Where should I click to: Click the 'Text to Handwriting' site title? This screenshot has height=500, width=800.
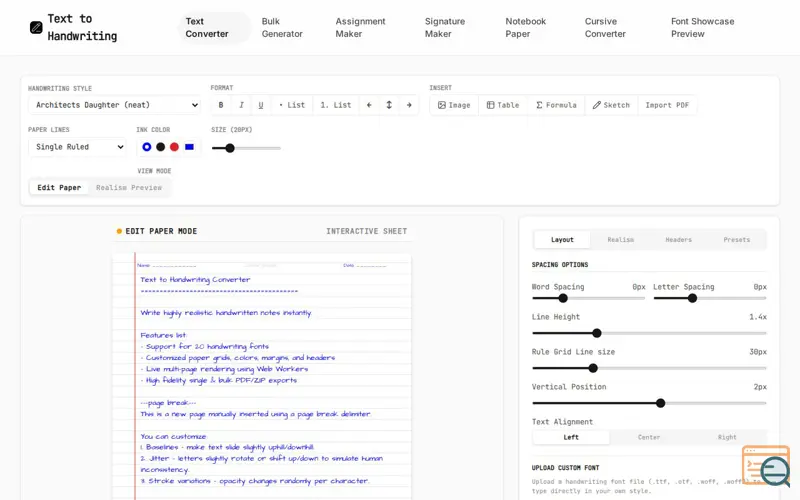82,28
